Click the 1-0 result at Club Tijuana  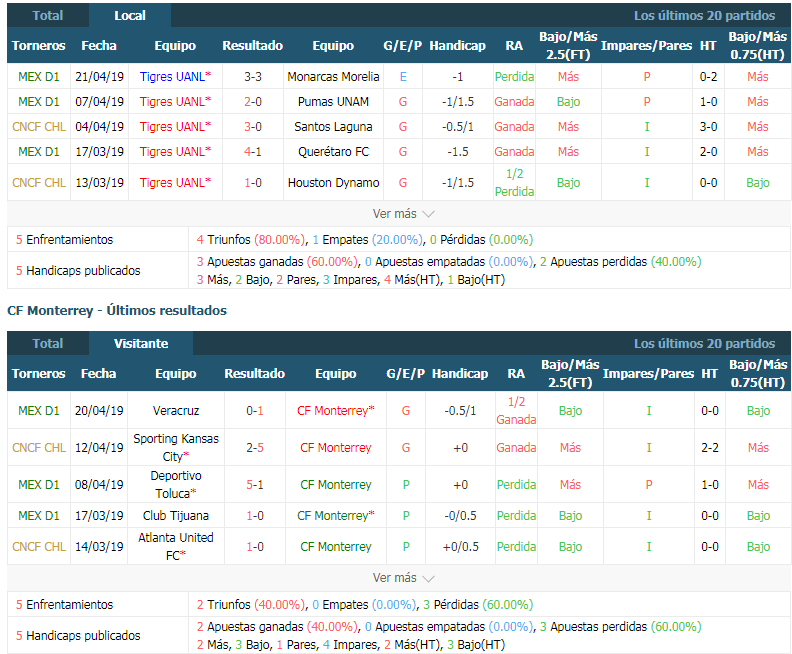(255, 516)
